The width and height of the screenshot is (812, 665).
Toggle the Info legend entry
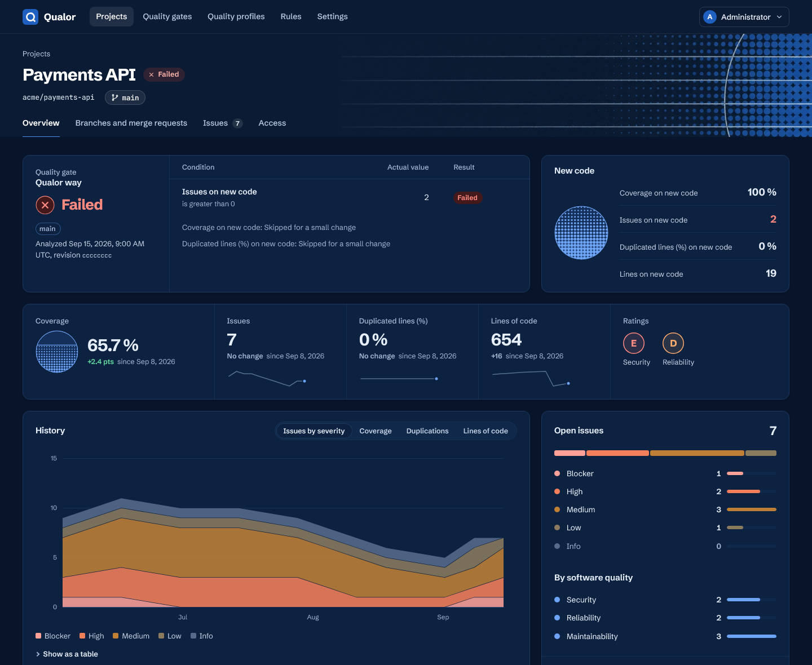coord(202,636)
